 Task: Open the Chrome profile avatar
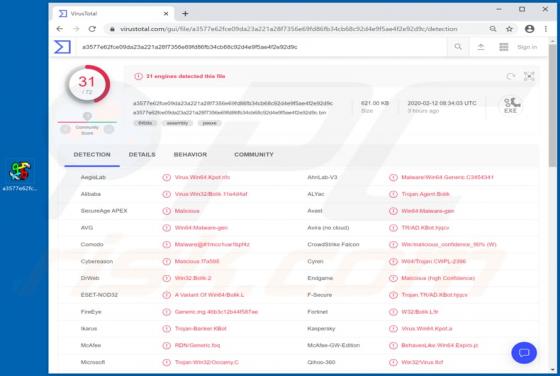point(529,29)
